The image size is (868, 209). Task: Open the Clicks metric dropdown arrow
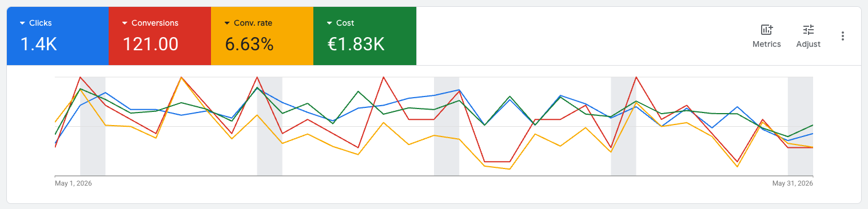(22, 23)
